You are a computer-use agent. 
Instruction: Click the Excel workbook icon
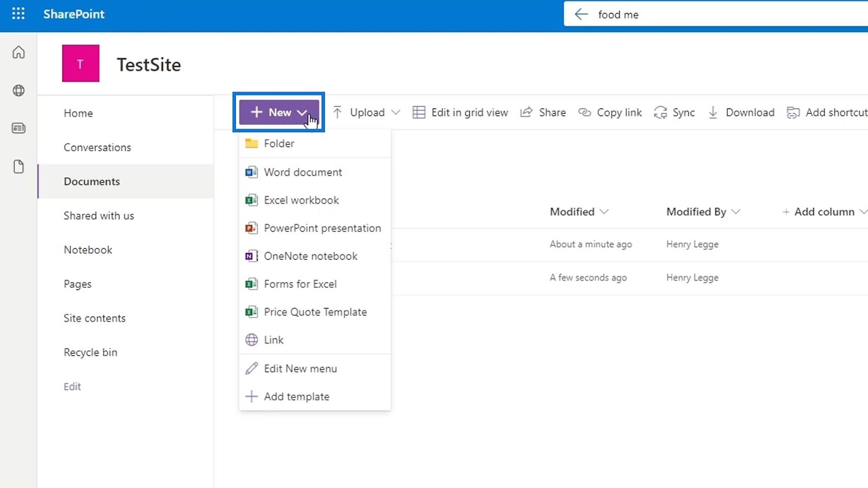coord(251,200)
